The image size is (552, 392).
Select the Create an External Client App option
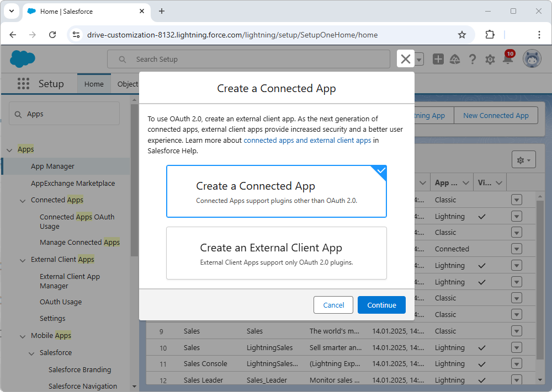pyautogui.click(x=276, y=253)
